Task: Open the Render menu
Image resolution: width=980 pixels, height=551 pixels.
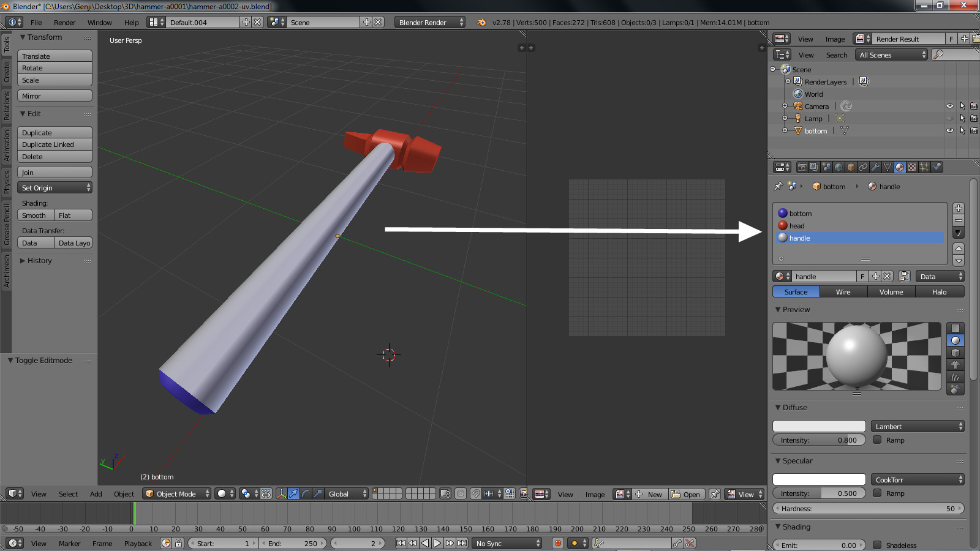Action: tap(64, 23)
